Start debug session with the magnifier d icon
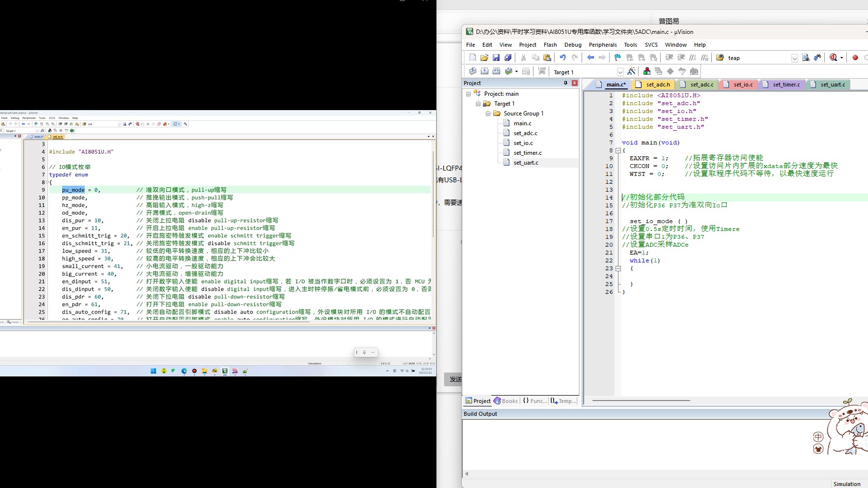 834,57
